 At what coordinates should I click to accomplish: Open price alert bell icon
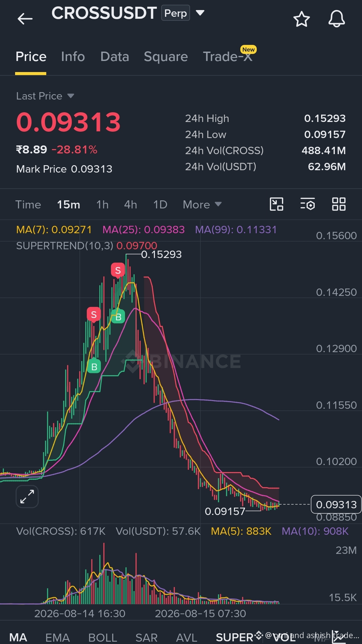click(x=337, y=19)
